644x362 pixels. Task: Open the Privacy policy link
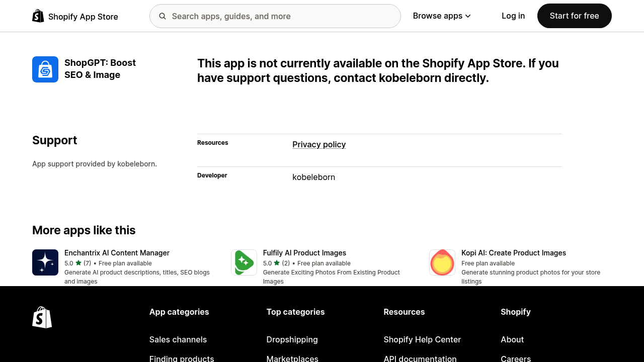pyautogui.click(x=319, y=144)
